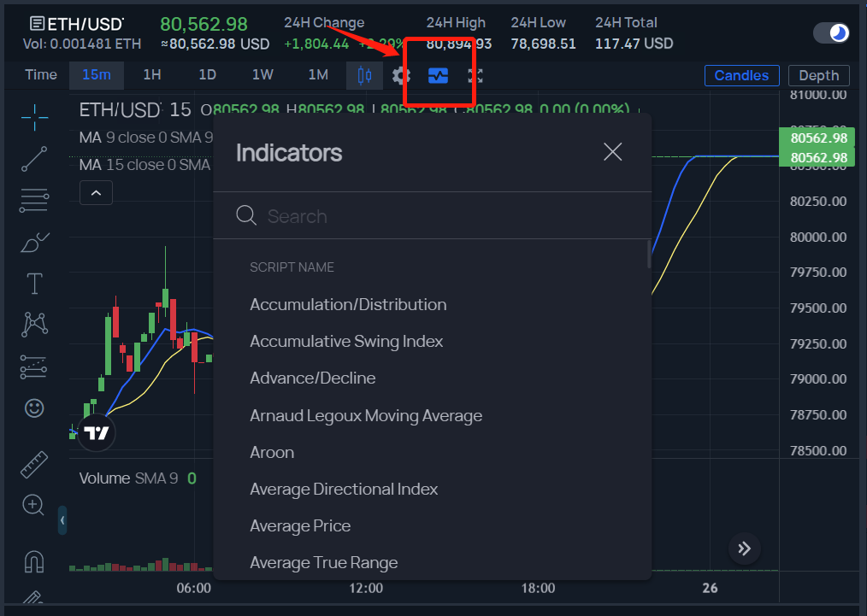
Task: Open the emoji icons tool
Action: (x=34, y=408)
